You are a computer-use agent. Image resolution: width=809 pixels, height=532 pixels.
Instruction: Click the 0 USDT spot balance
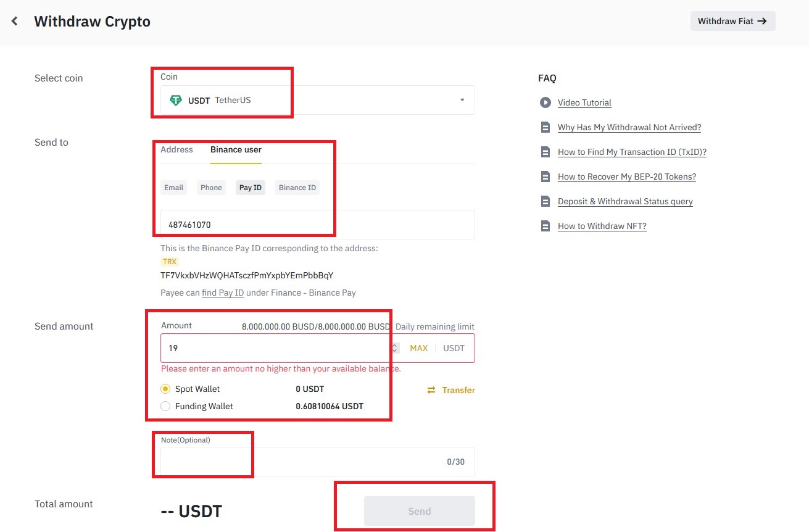310,389
